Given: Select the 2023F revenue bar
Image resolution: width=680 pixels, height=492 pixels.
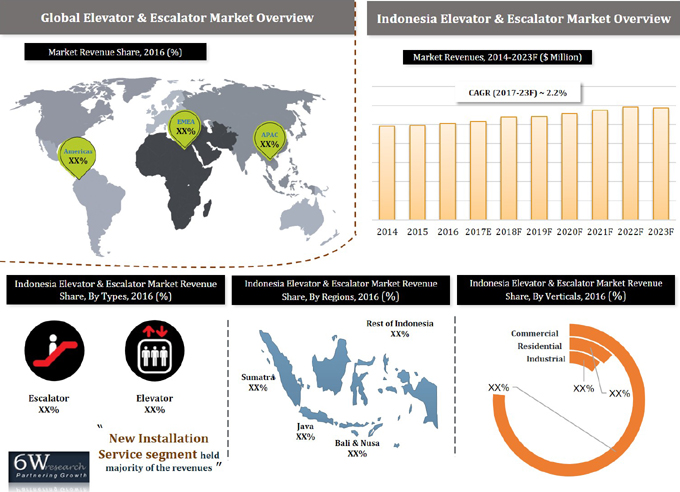Looking at the screenshot, I should pyautogui.click(x=661, y=164).
